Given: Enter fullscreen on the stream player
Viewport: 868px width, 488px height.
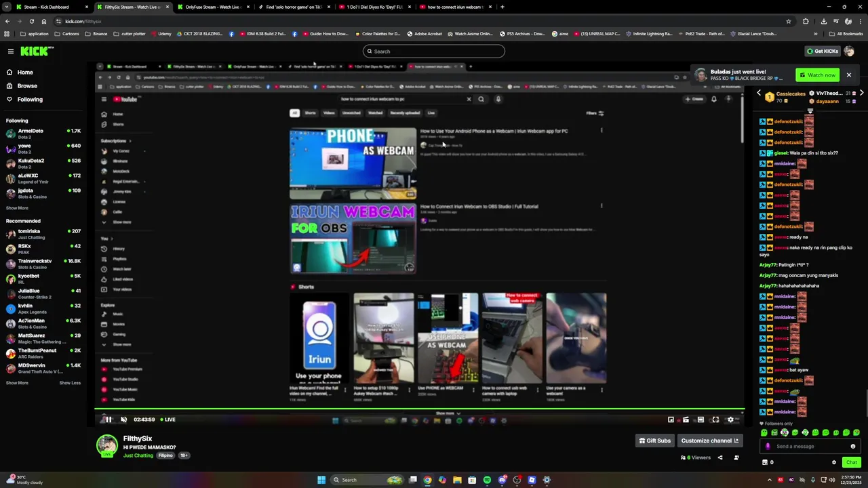Looking at the screenshot, I should tap(715, 420).
